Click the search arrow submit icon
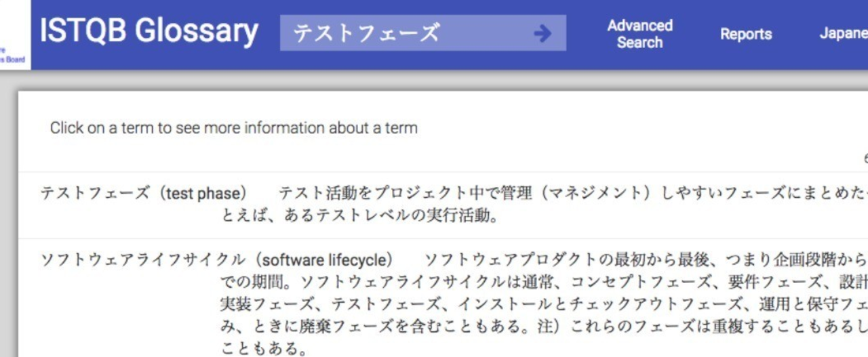This screenshot has width=868, height=357. pyautogui.click(x=542, y=33)
